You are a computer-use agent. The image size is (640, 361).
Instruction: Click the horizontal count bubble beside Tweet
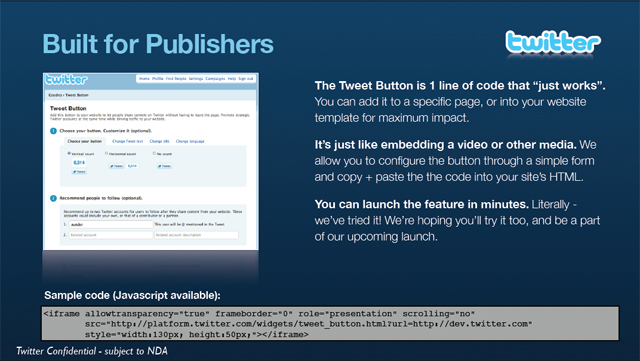pyautogui.click(x=132, y=166)
